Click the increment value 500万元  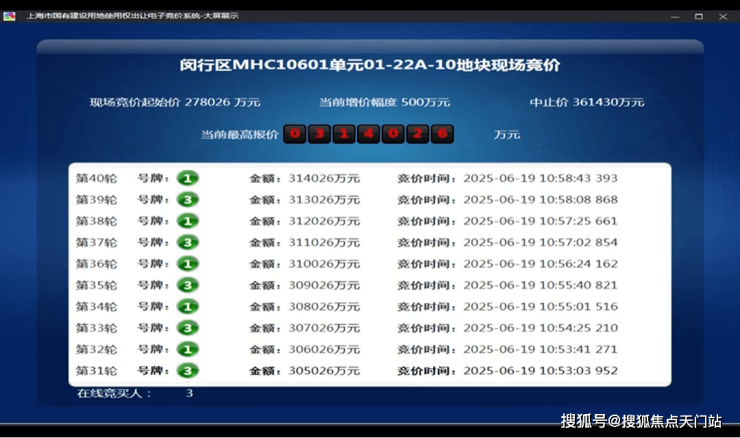click(425, 102)
